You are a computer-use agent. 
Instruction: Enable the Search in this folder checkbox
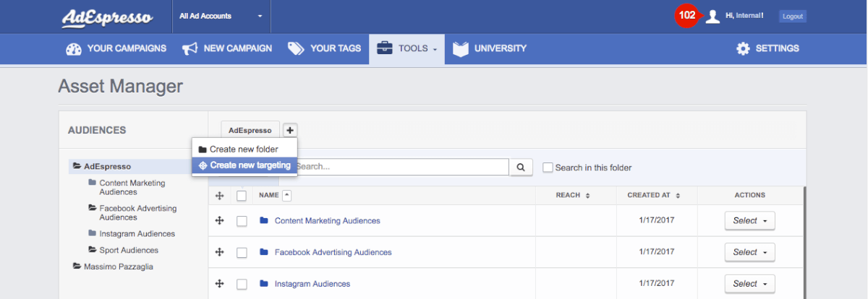[548, 168]
